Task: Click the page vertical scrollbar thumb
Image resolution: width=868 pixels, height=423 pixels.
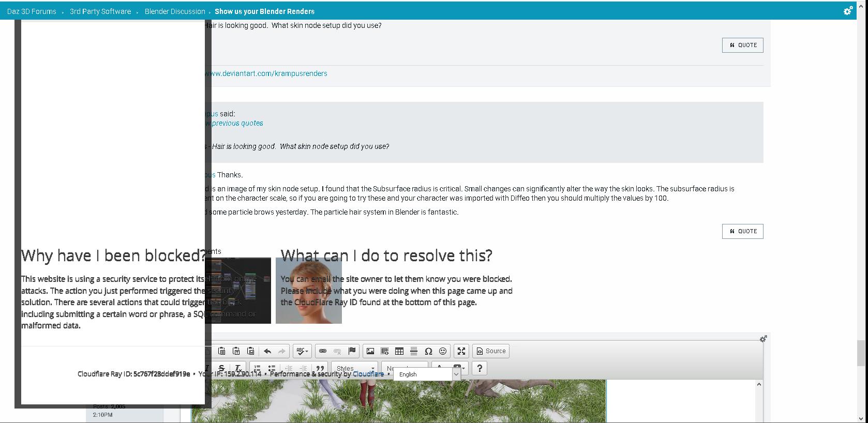Action: 861,353
